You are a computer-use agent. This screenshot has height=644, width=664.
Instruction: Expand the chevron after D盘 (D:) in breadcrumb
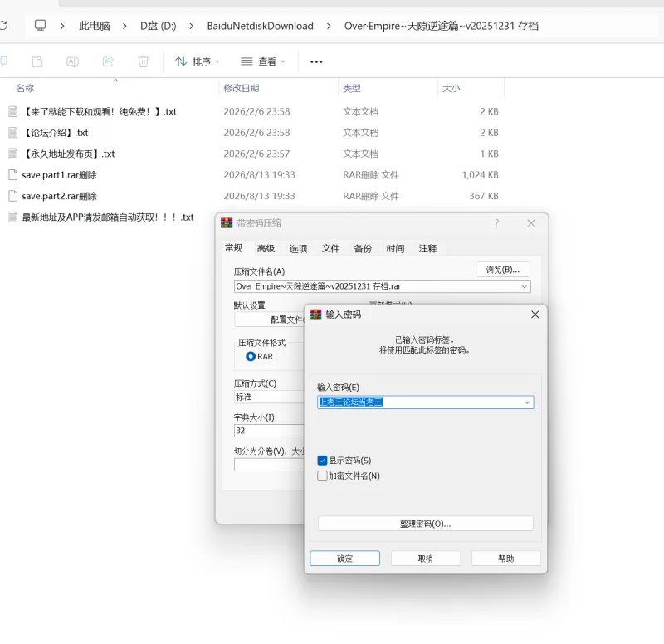pos(192,26)
